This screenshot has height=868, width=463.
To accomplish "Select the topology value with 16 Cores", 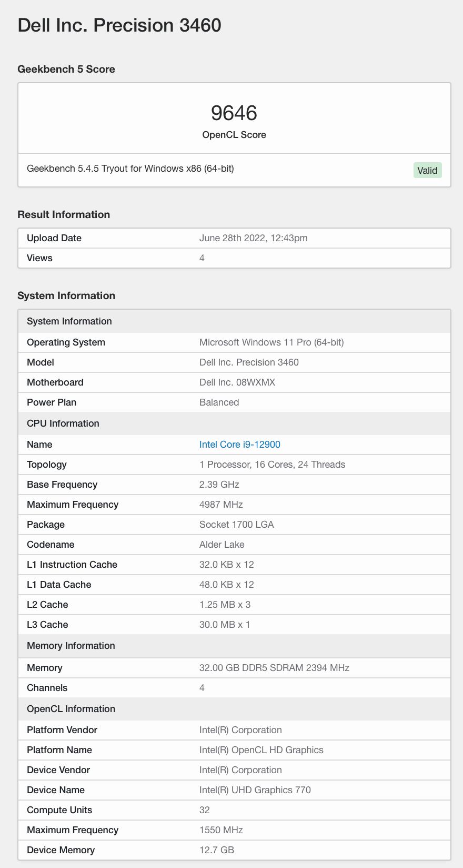I will (272, 465).
